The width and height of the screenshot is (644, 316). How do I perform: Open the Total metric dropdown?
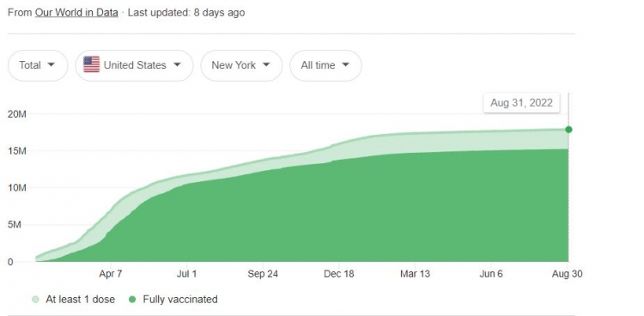point(38,65)
